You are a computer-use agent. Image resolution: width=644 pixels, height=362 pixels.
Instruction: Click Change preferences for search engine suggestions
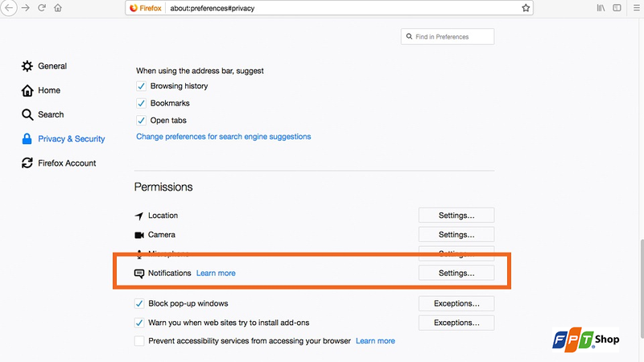pos(224,137)
